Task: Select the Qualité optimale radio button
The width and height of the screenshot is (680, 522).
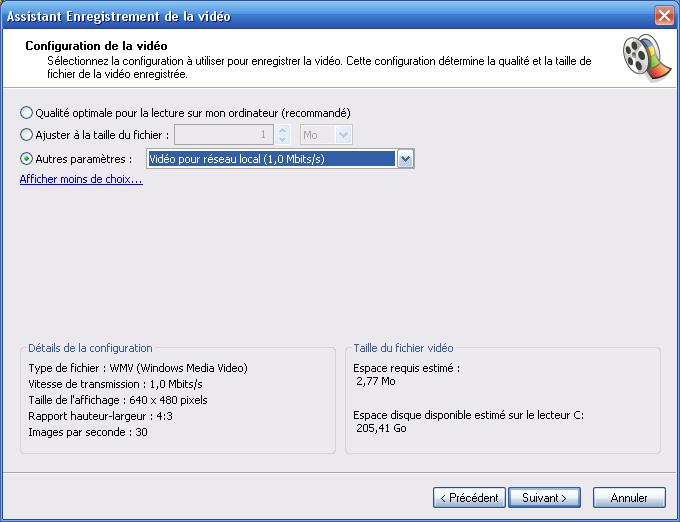Action: pyautogui.click(x=27, y=112)
